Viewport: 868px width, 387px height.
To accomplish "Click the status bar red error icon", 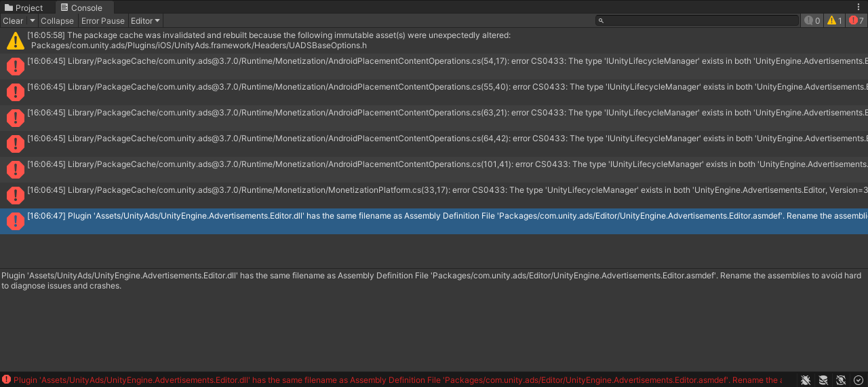I will [x=6, y=380].
